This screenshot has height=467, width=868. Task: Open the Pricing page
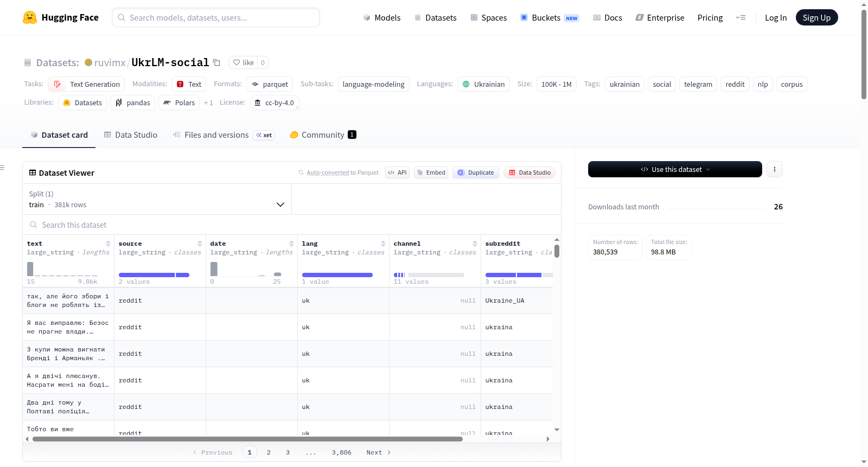tap(710, 17)
